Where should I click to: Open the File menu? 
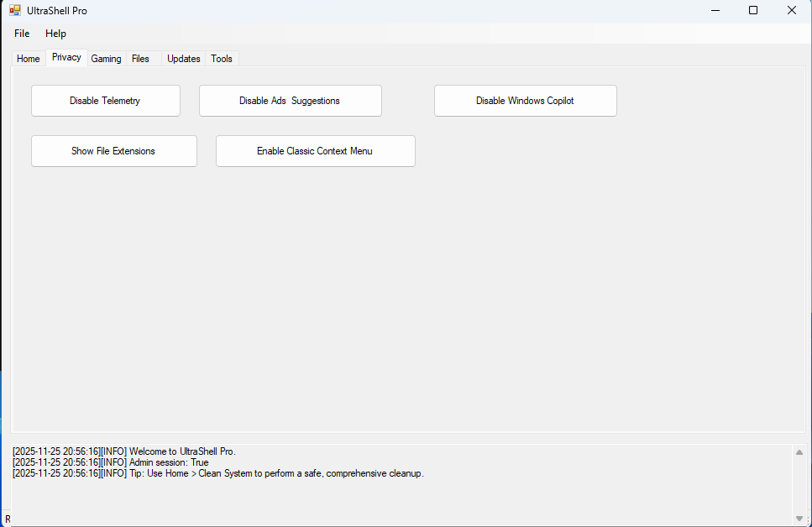[22, 34]
